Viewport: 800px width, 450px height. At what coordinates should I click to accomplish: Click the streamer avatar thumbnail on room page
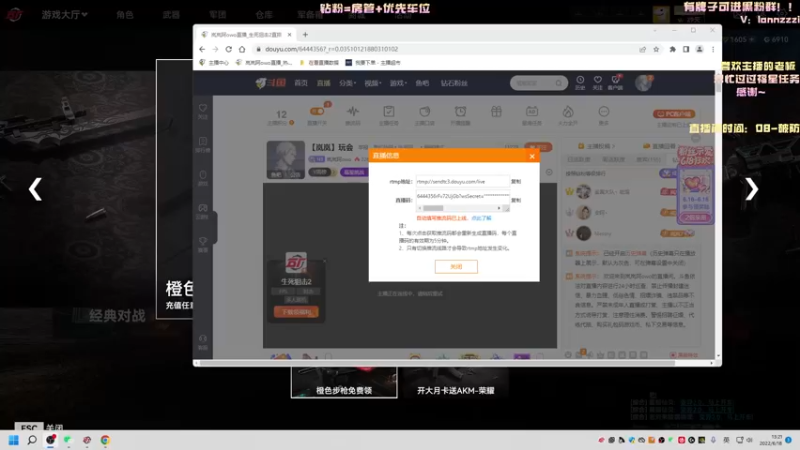pos(286,160)
